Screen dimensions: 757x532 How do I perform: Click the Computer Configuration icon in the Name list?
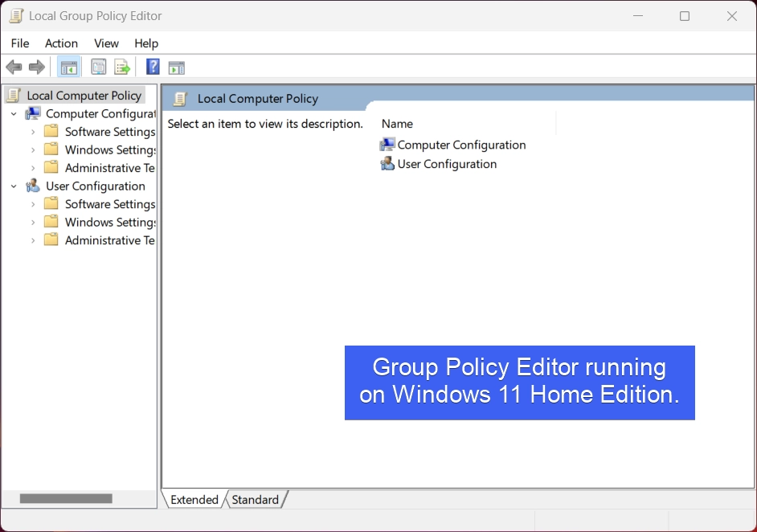[387, 145]
